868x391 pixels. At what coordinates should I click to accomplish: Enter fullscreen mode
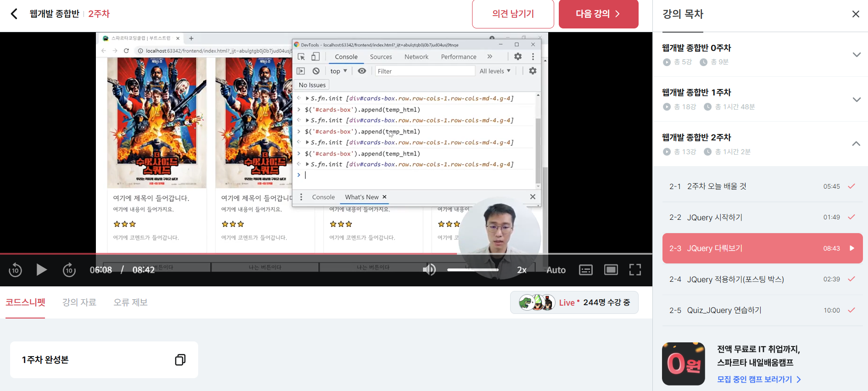[x=635, y=270]
